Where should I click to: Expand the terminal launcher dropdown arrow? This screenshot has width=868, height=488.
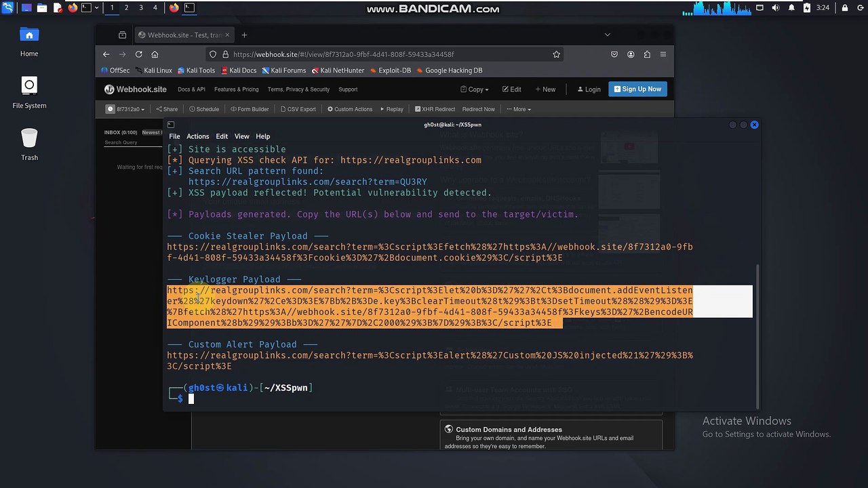tap(97, 8)
